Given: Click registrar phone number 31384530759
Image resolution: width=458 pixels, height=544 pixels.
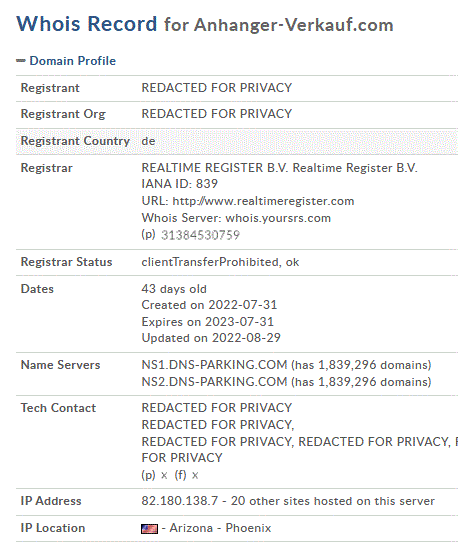Looking at the screenshot, I should click(x=200, y=235).
